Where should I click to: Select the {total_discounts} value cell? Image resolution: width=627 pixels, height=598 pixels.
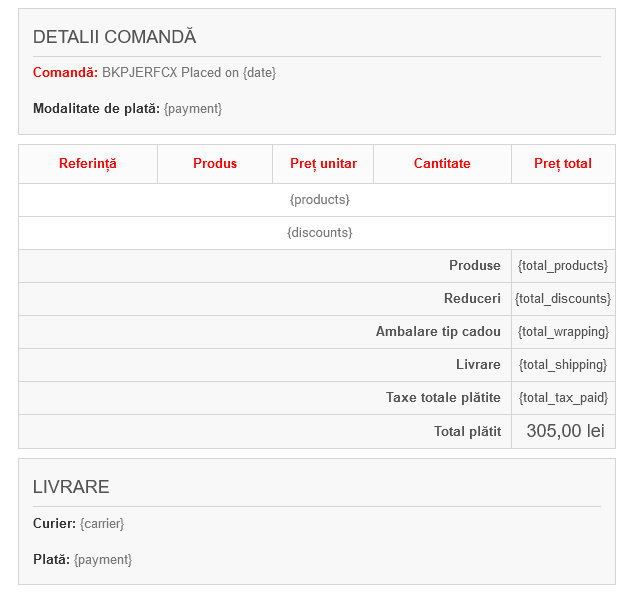coord(563,299)
